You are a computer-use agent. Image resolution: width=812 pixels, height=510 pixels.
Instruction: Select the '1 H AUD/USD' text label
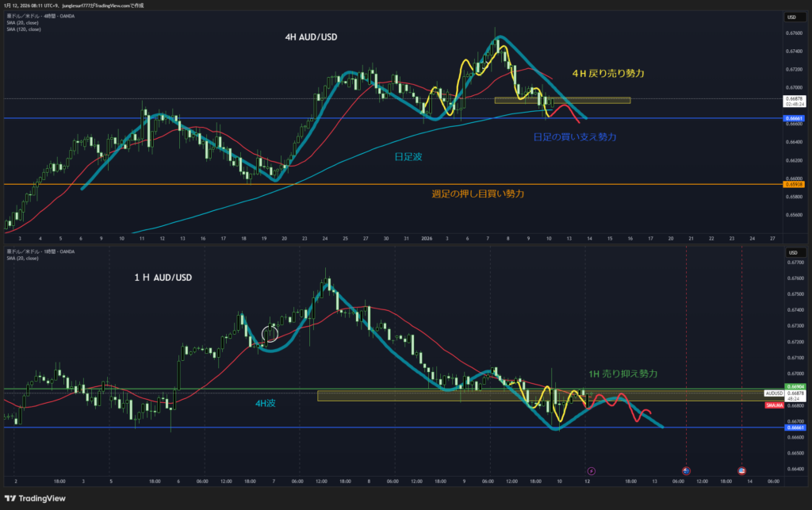tap(163, 277)
